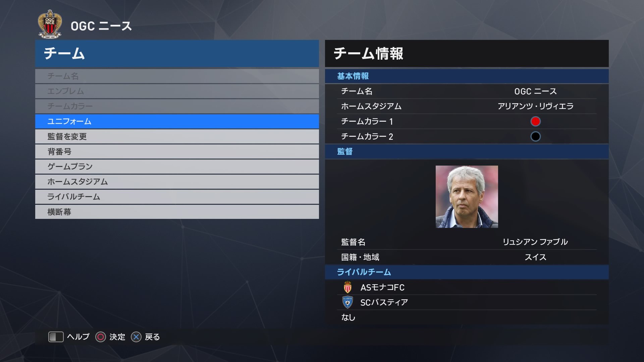Click the touchpad ヘルプ icon
The image size is (644, 362).
point(56,337)
